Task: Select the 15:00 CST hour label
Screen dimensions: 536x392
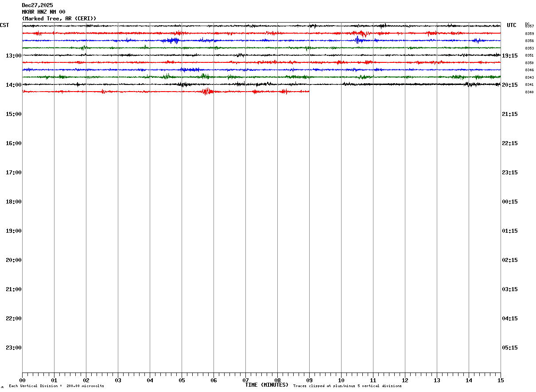Action: coord(14,114)
